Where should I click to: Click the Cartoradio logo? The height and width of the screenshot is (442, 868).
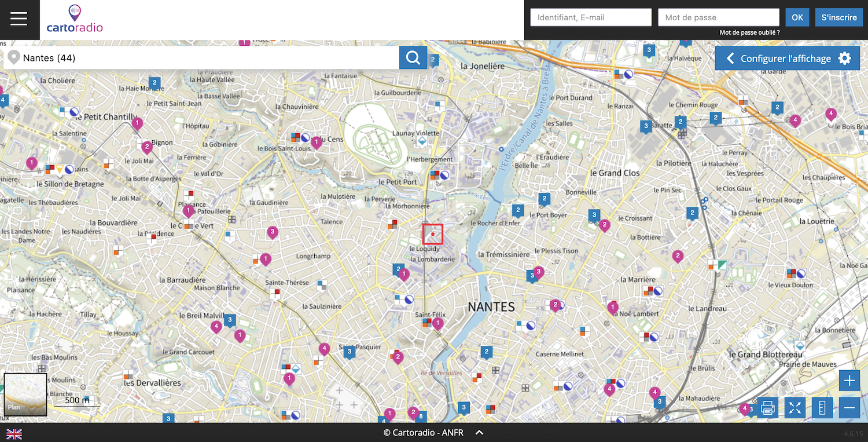pyautogui.click(x=75, y=19)
